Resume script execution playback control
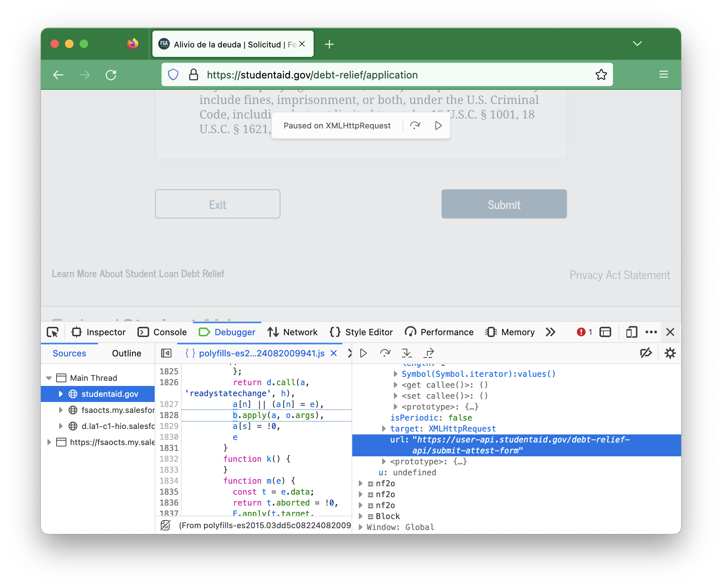The height and width of the screenshot is (588, 722). [364, 353]
